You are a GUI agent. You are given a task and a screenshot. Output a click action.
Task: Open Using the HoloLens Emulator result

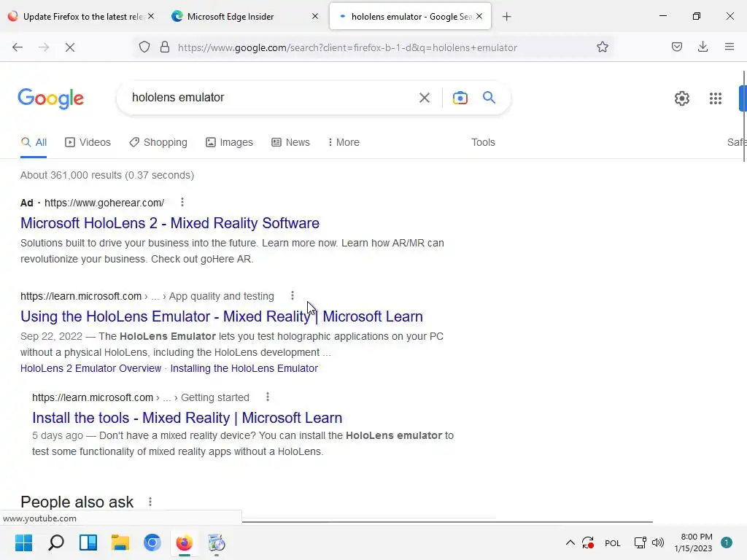[222, 316]
